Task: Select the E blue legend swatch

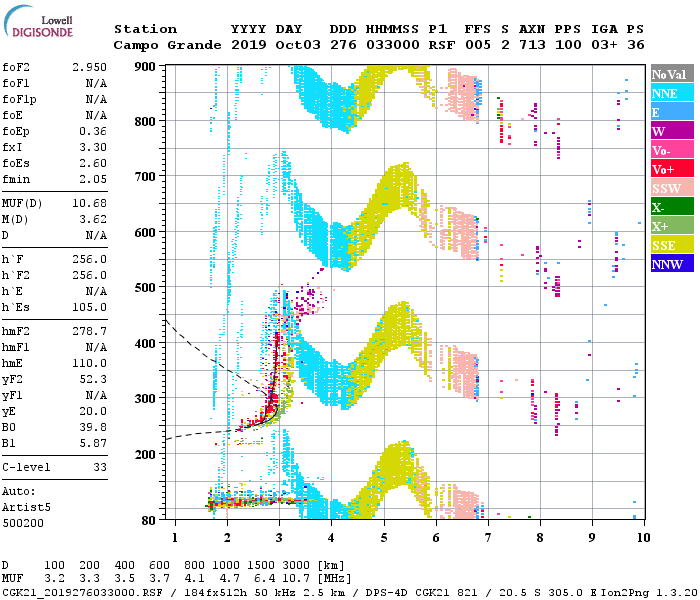Action: pyautogui.click(x=672, y=112)
